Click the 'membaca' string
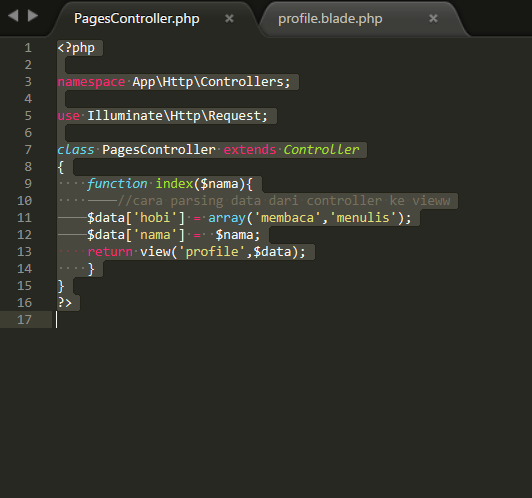Screen dimensions: 532x498 coord(287,218)
